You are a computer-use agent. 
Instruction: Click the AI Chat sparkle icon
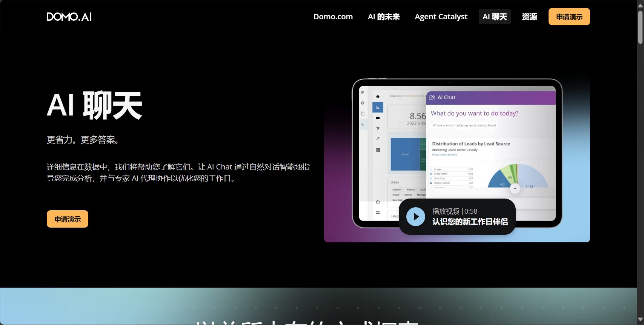point(432,97)
